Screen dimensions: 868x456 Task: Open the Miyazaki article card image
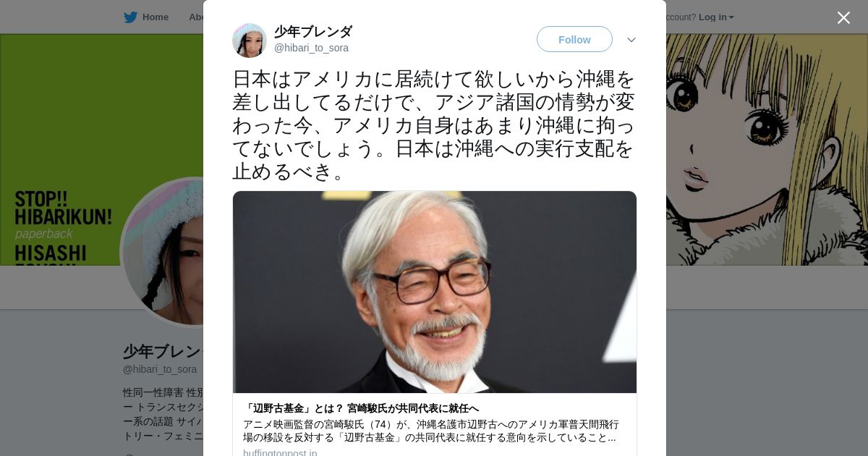point(435,292)
